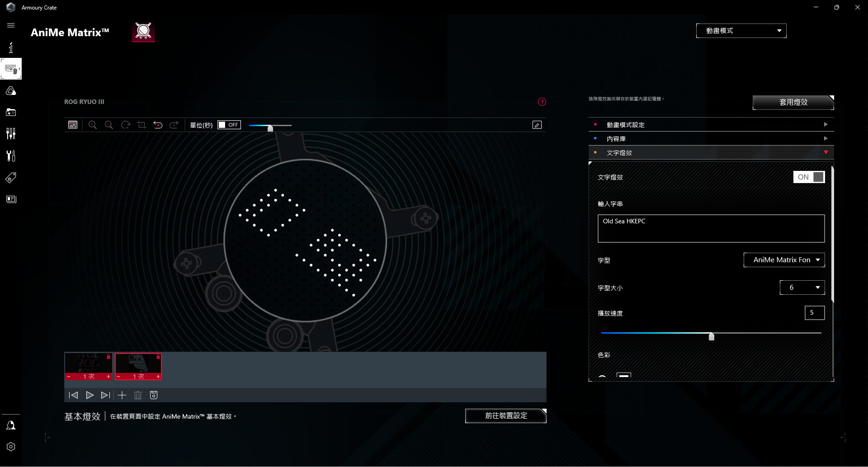Click the ROG RYUO III label
Viewport: 868px width, 467px height.
[x=84, y=102]
